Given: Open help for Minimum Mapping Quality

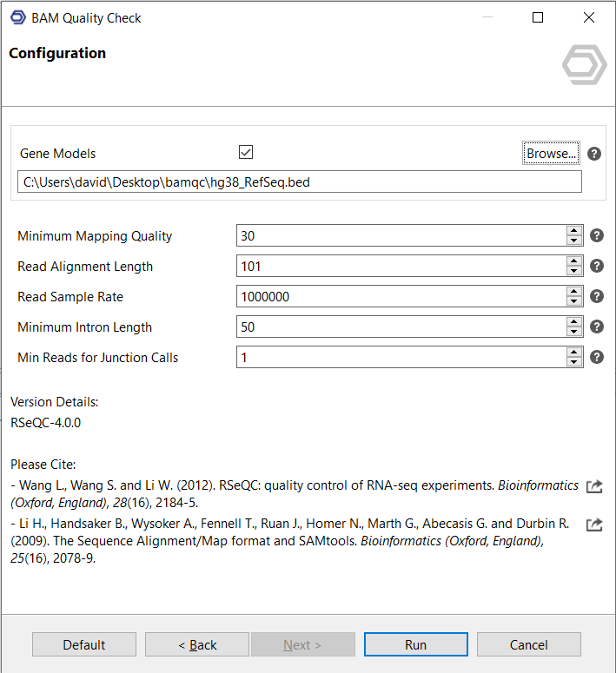Looking at the screenshot, I should pos(597,235).
